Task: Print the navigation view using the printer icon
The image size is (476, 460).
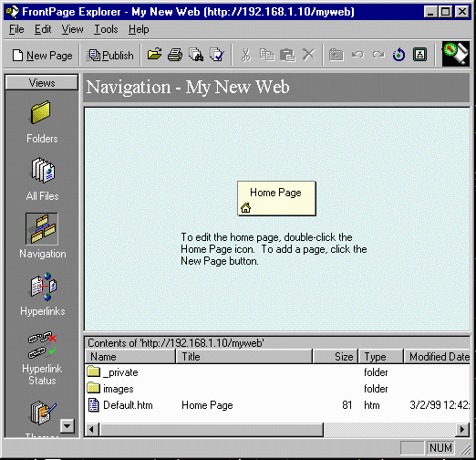Action: 175,55
